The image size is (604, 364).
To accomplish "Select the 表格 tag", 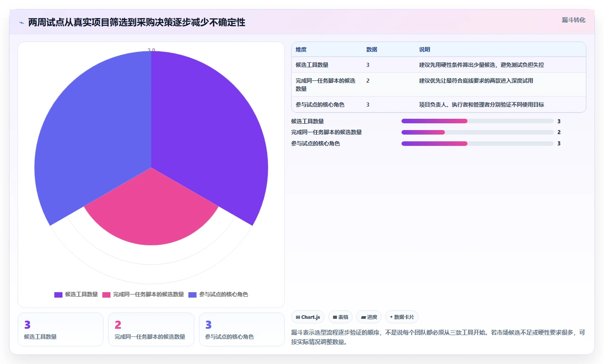I will pos(340,317).
